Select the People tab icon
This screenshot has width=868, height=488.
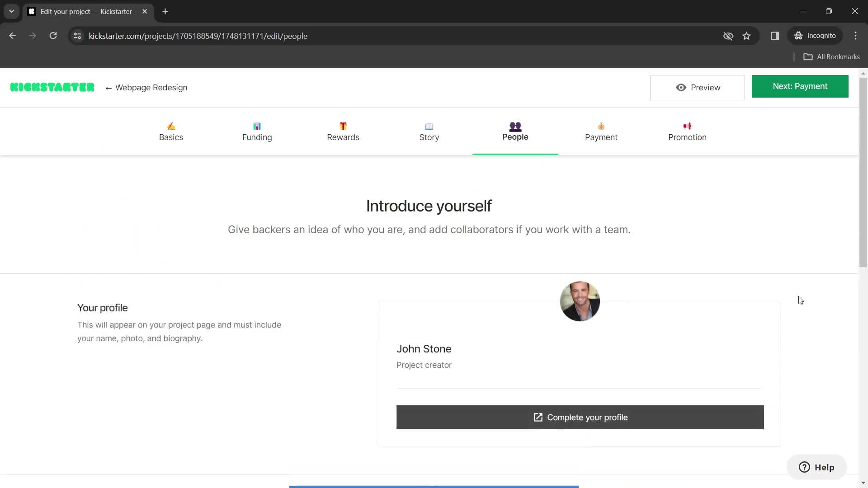(514, 126)
